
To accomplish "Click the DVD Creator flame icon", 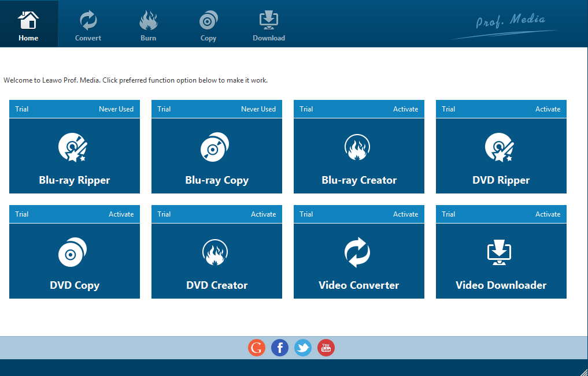I will point(215,252).
